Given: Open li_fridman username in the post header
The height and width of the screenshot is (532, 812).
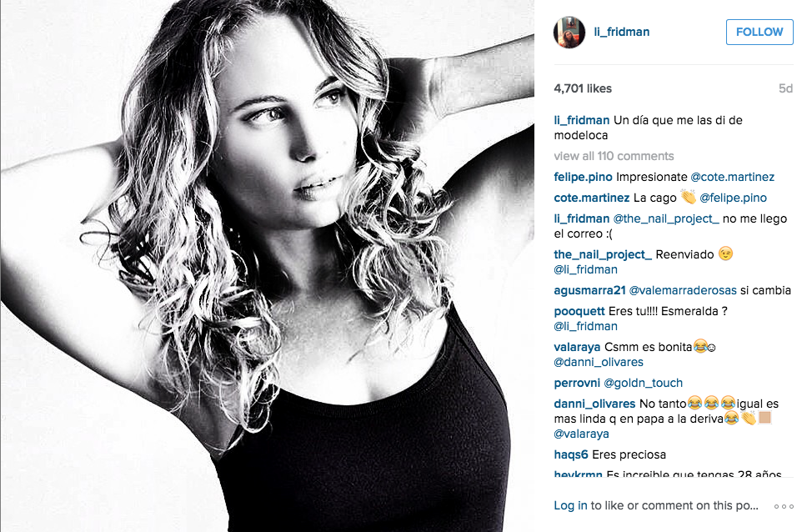Looking at the screenshot, I should pos(621,33).
